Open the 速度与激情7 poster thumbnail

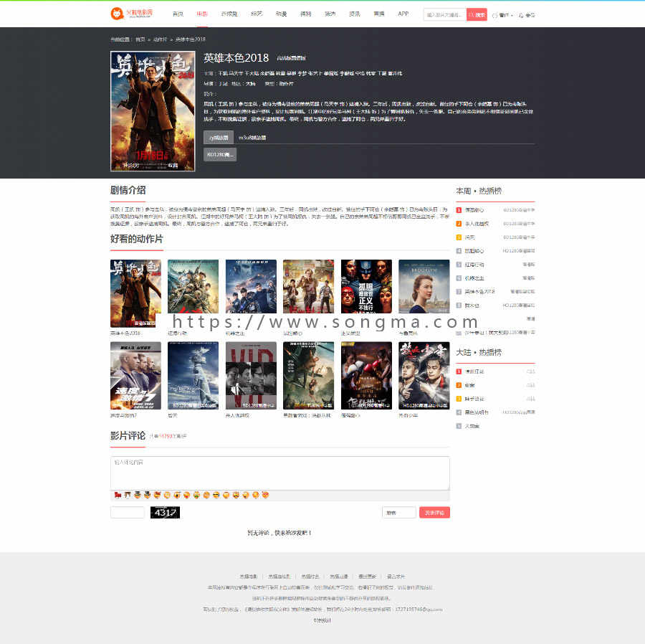pyautogui.click(x=135, y=376)
